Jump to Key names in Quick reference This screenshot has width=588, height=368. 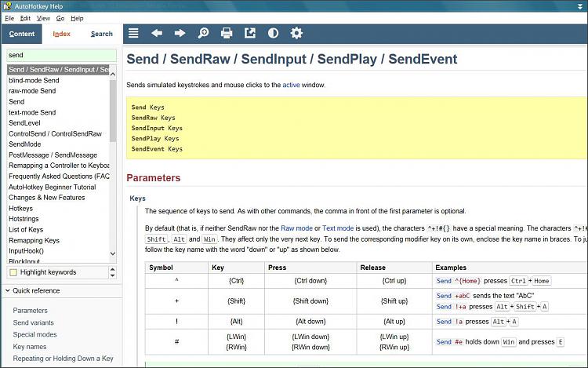tap(30, 347)
